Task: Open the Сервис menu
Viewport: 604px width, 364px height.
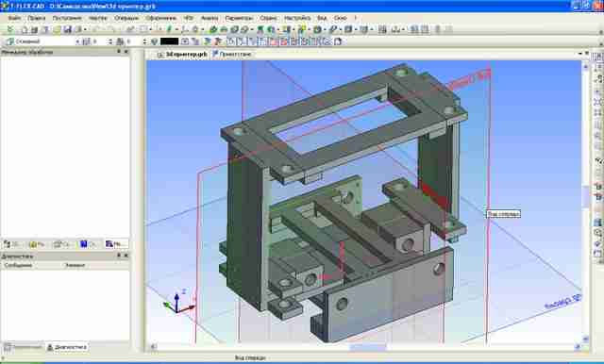Action: click(268, 18)
